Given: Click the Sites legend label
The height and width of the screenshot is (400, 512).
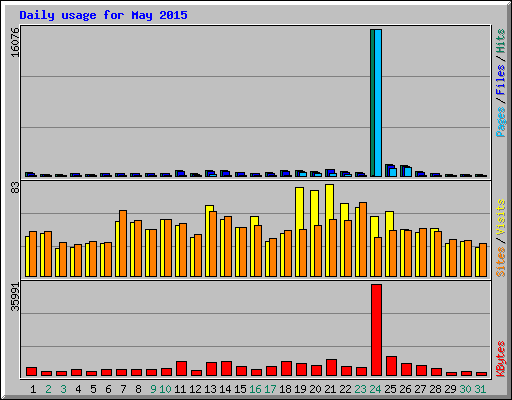Looking at the screenshot, I should [x=500, y=262].
